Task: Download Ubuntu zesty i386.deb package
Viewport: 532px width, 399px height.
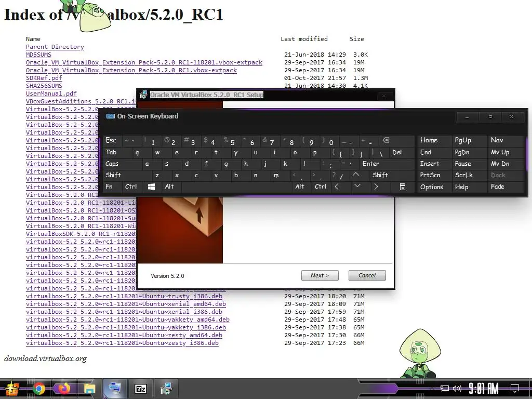Action: [x=122, y=343]
